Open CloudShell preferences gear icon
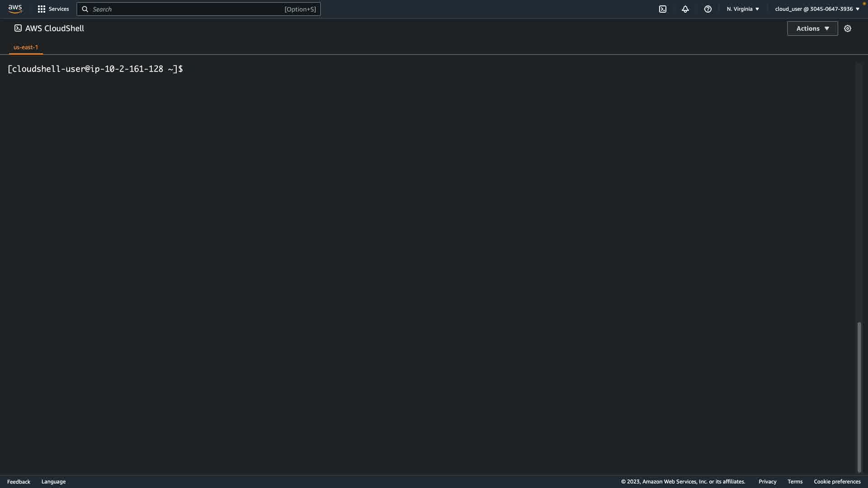Screen dimensions: 868x488 pyautogui.click(x=847, y=28)
